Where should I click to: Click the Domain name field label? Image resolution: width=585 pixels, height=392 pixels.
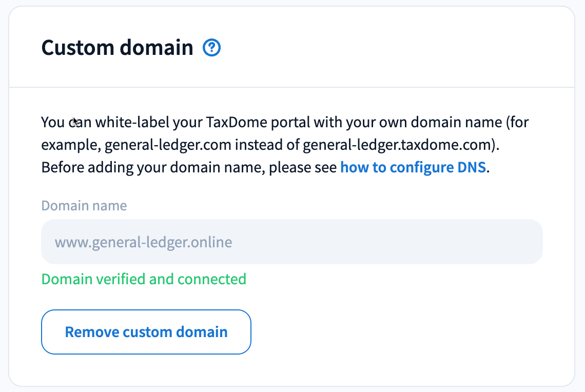tap(84, 206)
